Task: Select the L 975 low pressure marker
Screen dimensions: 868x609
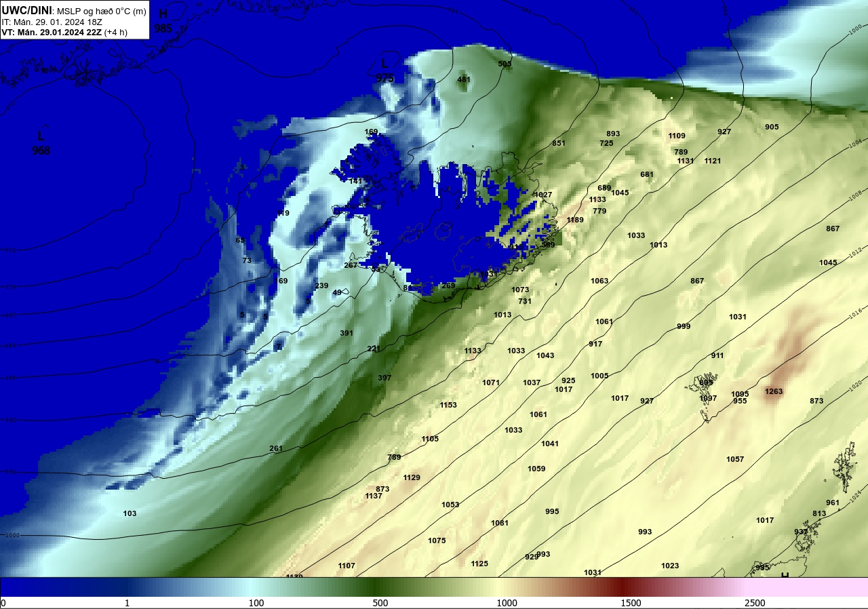Action: (384, 71)
